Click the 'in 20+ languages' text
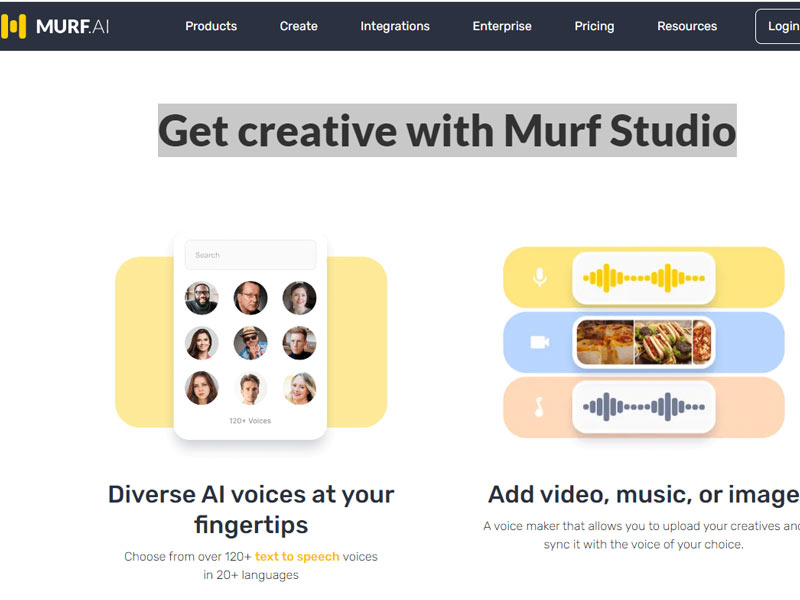Screen dimensions: 800x600 tap(251, 575)
